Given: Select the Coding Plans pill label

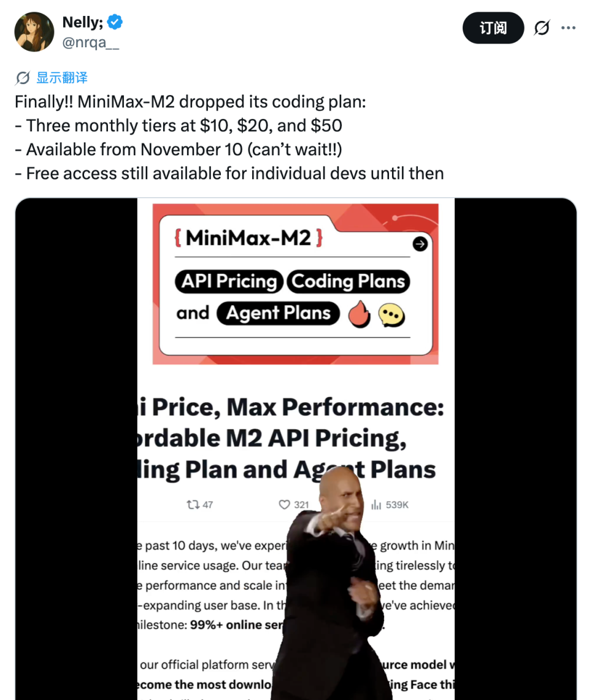Looking at the screenshot, I should pyautogui.click(x=348, y=281).
